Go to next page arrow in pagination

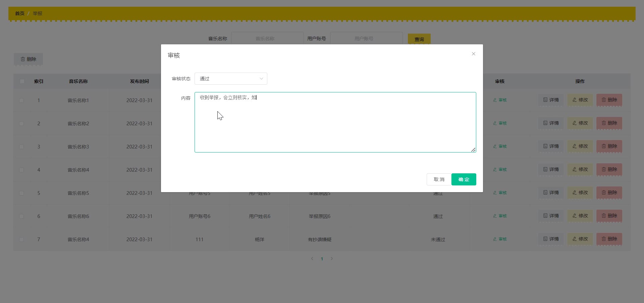pos(332,259)
